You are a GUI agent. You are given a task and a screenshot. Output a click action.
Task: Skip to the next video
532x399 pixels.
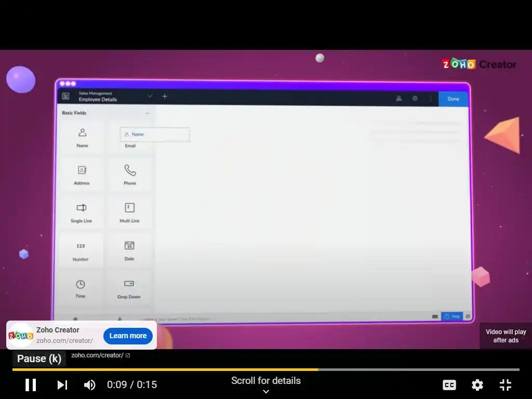62,385
